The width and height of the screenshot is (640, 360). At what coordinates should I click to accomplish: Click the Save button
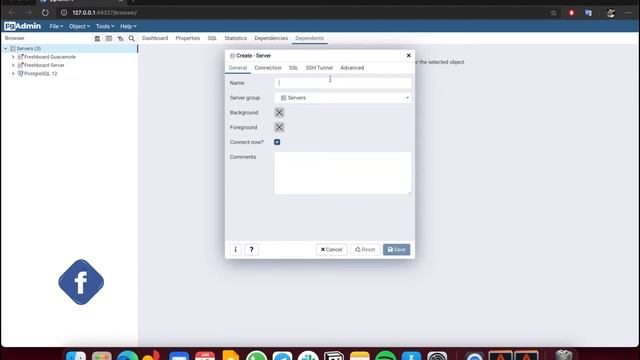coord(396,249)
